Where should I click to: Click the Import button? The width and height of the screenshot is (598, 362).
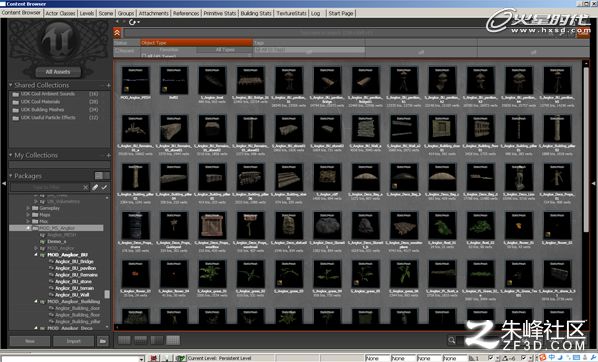point(74,341)
